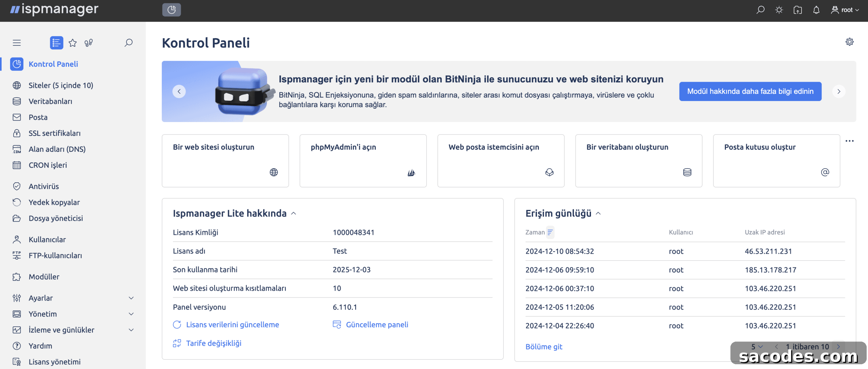
Task: Open sidebar menu search
Action: tap(128, 43)
